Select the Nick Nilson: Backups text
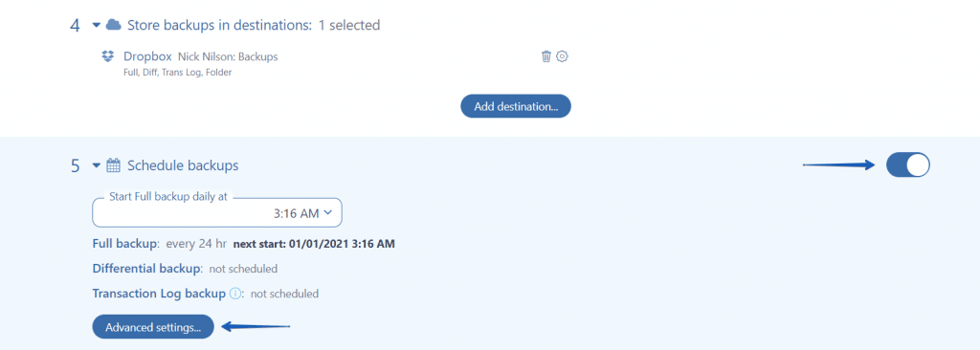Image resolution: width=980 pixels, height=350 pixels. point(228,56)
